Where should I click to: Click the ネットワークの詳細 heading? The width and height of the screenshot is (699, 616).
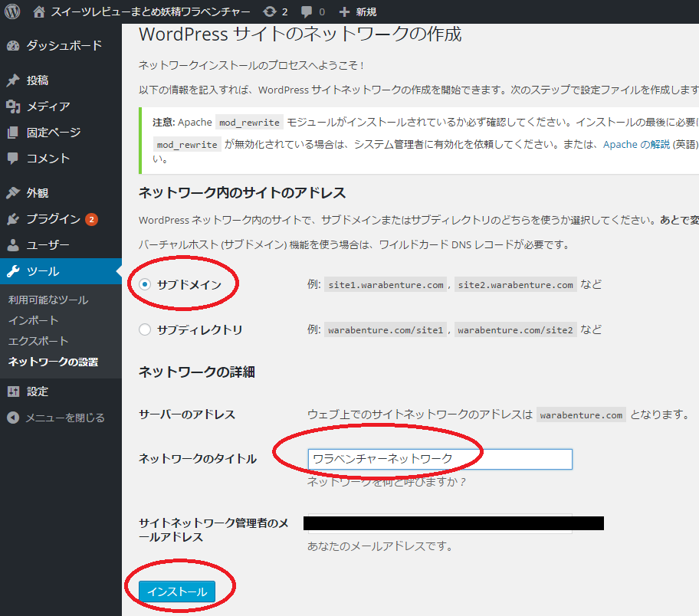tap(196, 372)
